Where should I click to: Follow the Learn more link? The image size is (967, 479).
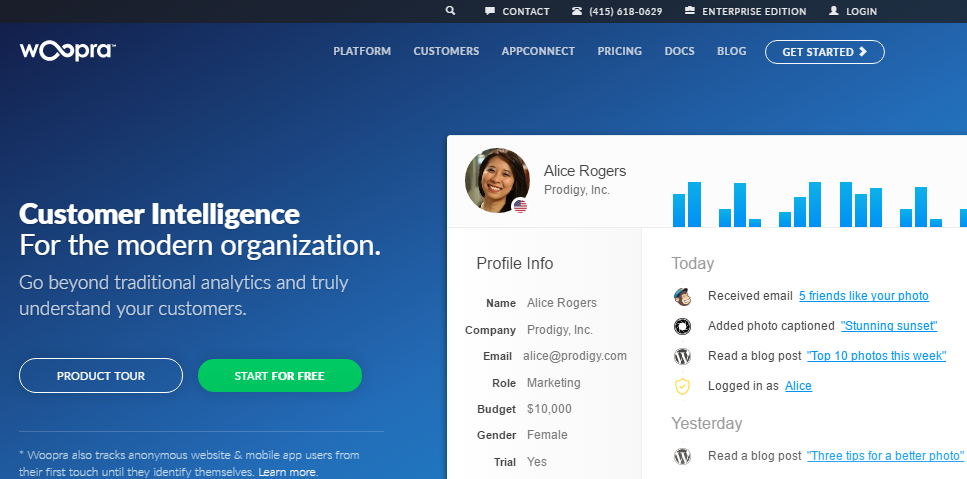287,472
